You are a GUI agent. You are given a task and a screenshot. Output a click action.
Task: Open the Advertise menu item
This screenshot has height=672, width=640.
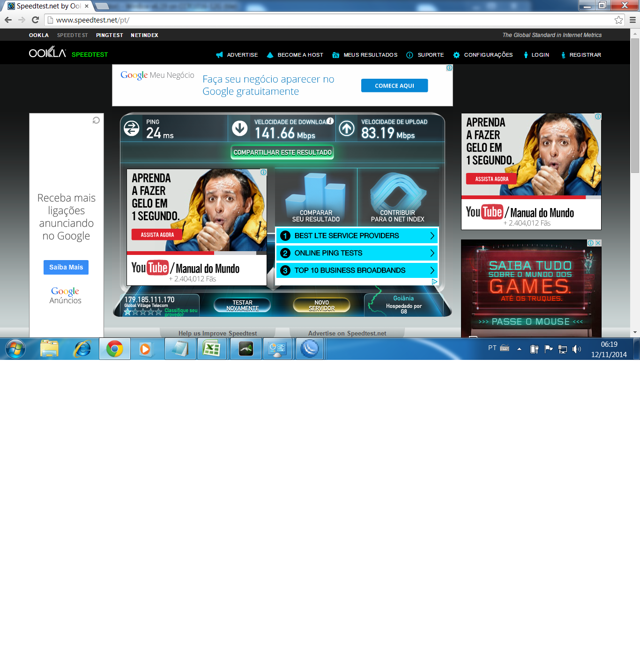coord(237,55)
